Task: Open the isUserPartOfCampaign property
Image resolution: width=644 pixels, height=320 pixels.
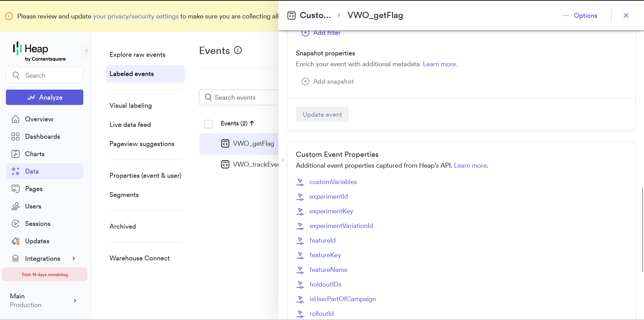Action: tap(343, 299)
